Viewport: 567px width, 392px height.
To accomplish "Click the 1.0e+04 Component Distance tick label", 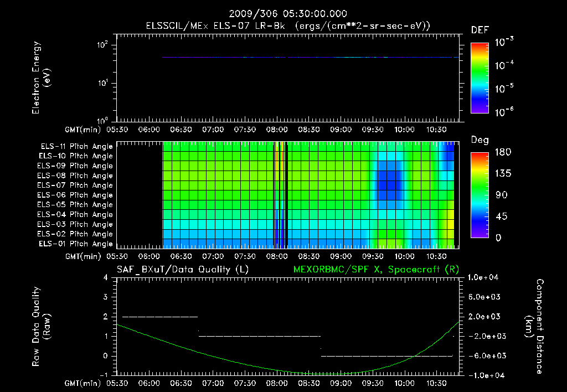I will [x=483, y=277].
